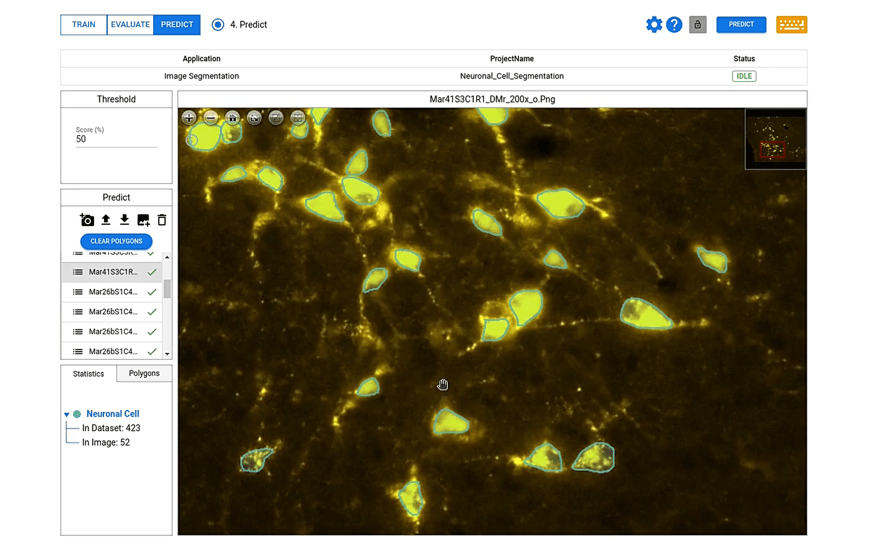Collapse the Neuronal Cell tree node
The width and height of the screenshot is (880, 554).
tap(67, 414)
